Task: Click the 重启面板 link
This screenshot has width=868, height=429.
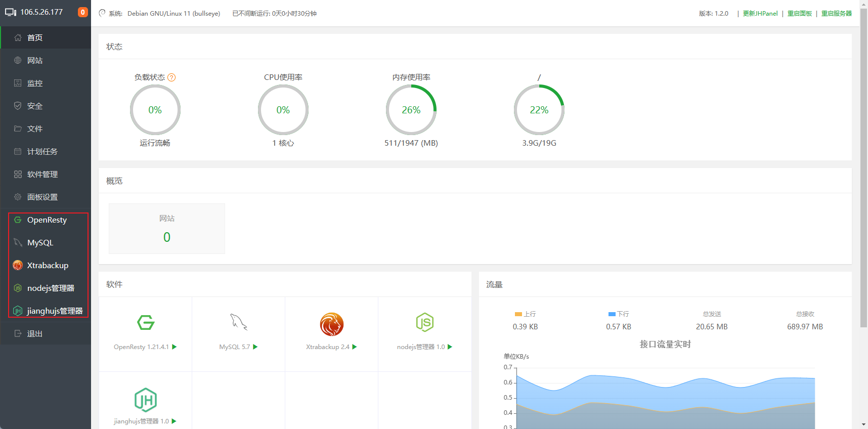Action: (799, 14)
